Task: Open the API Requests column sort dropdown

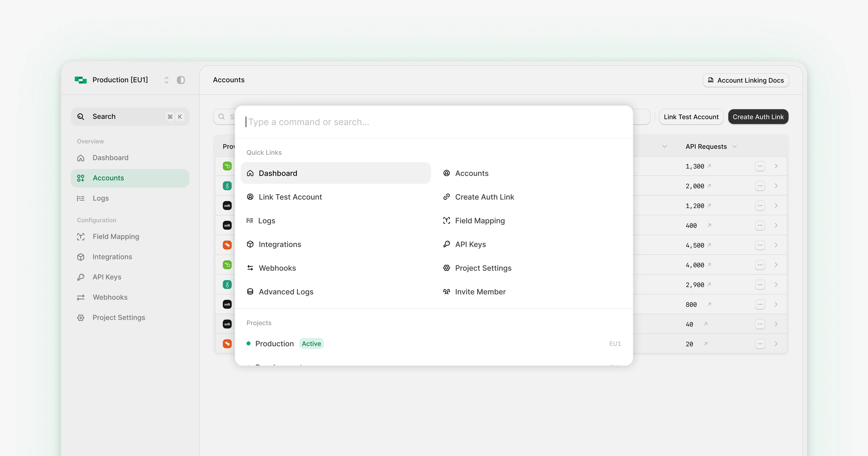Action: coord(735,146)
